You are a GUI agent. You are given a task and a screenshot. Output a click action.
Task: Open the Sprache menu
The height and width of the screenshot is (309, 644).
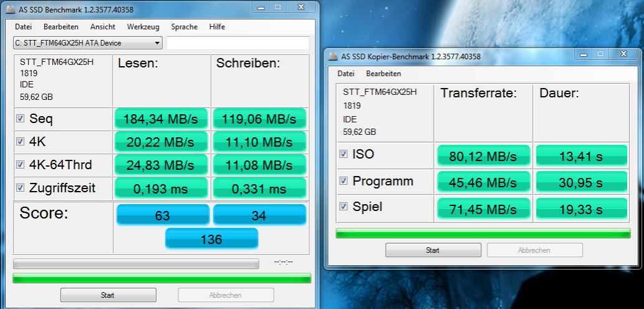185,27
